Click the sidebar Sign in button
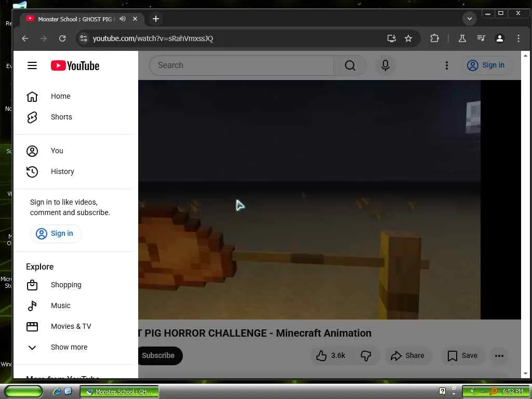This screenshot has height=399, width=532. click(x=56, y=233)
